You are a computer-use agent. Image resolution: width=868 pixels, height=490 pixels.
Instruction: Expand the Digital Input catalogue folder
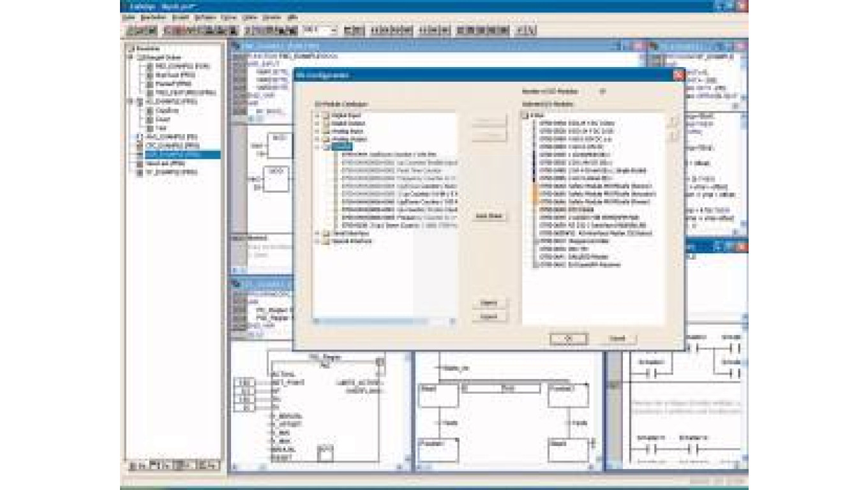(317, 116)
